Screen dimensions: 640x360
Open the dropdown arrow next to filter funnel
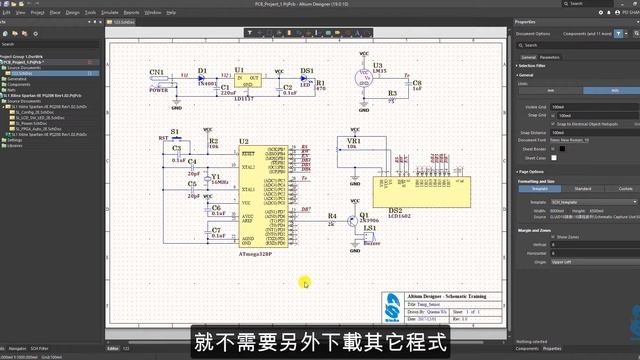[626, 34]
